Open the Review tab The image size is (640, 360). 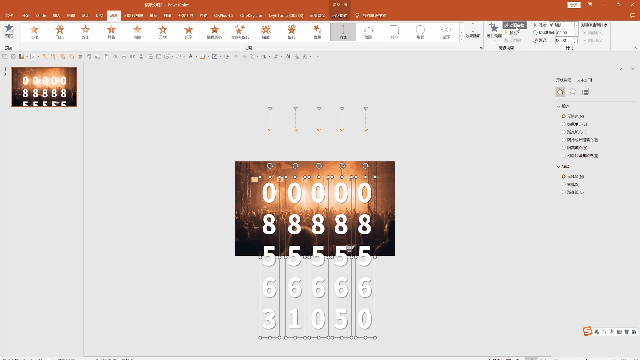(x=153, y=16)
